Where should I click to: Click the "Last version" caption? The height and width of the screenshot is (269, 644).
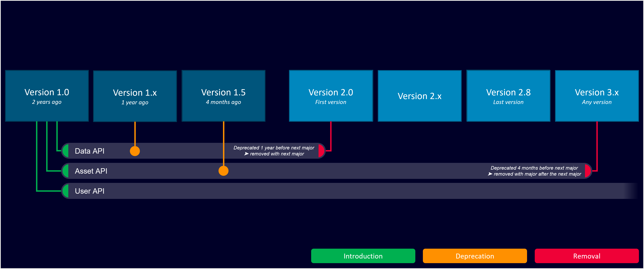pos(508,102)
